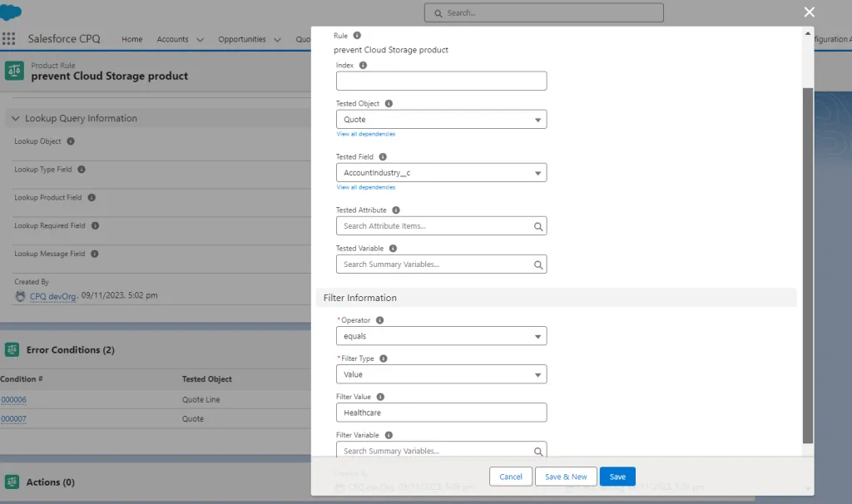
Task: Click the Cancel button
Action: pyautogui.click(x=510, y=477)
